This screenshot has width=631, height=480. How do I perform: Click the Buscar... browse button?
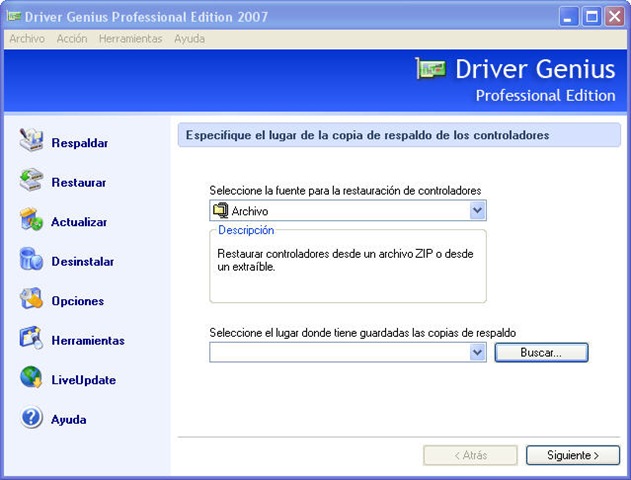point(541,352)
